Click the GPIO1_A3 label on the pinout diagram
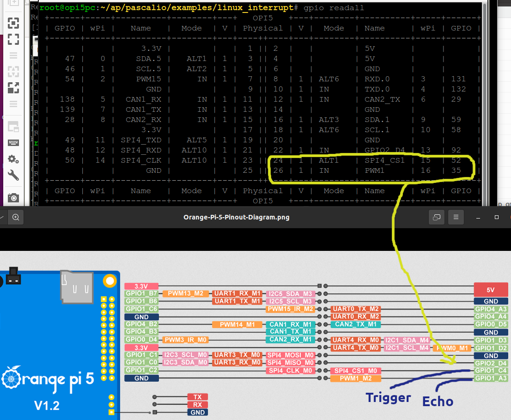511x420 pixels. 491,378
